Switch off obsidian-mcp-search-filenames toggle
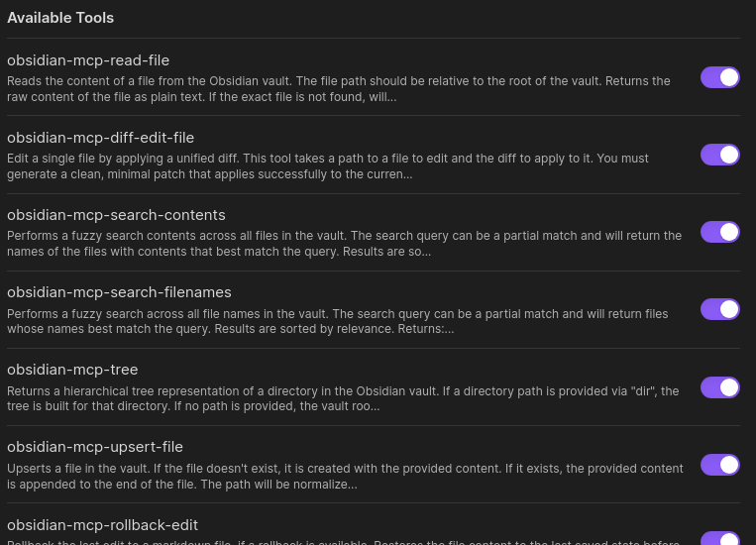756x545 pixels. (x=719, y=309)
